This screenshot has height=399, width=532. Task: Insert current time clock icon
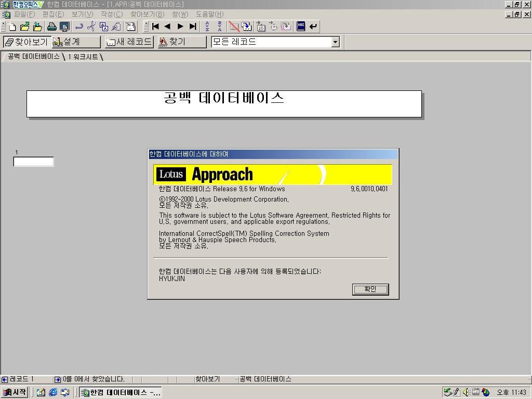[x=273, y=26]
